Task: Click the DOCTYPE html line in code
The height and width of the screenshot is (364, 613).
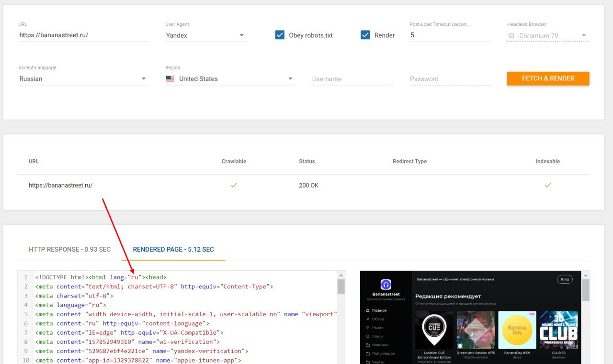Action: [x=101, y=277]
